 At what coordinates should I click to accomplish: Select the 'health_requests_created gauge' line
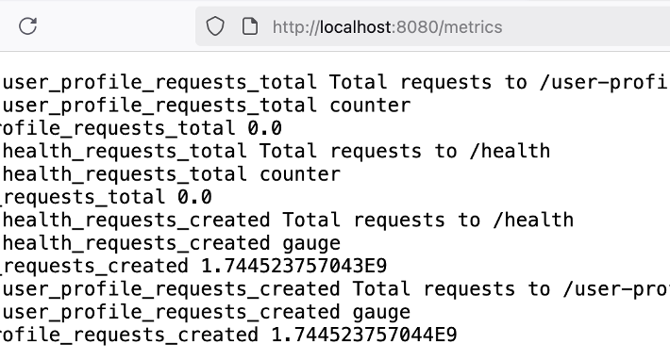(171, 243)
